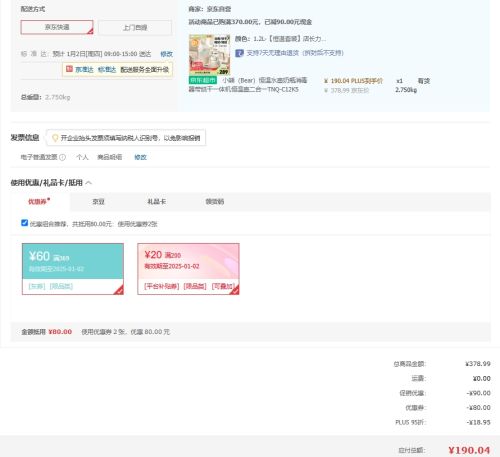Click the ¥190.04 PLUS到手价 price
Screen dimensions: 500x457
coord(353,81)
